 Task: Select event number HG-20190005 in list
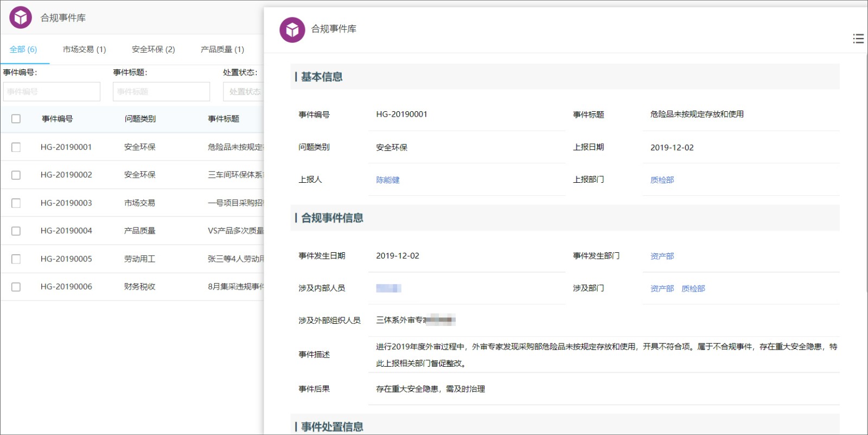[66, 259]
